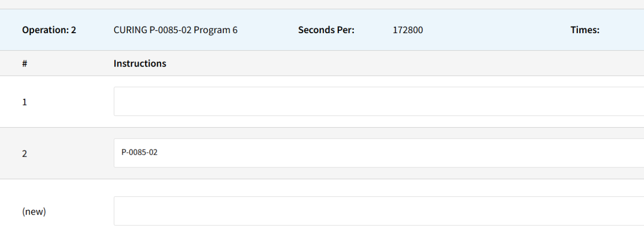
Task: Click the # column header
Action: [x=25, y=63]
